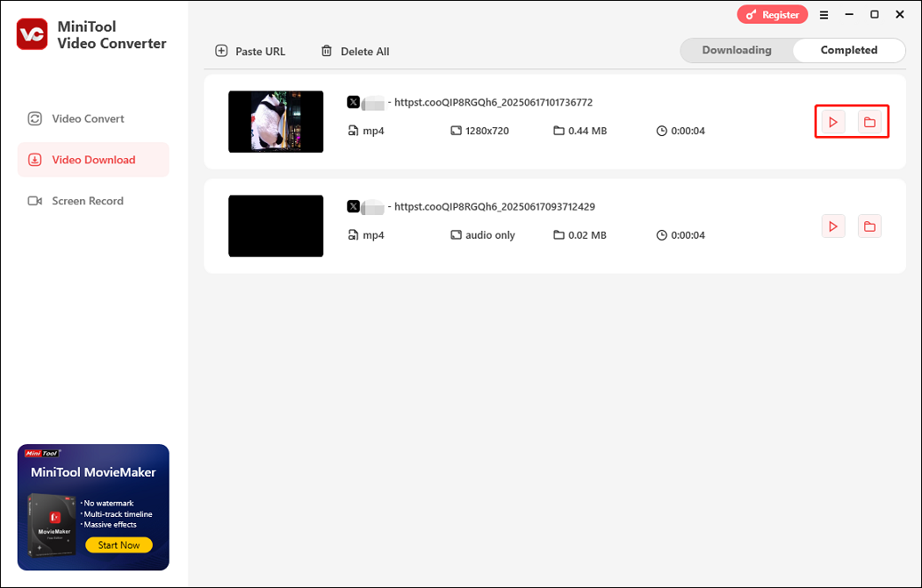Click the trash icon beside Delete All

[x=327, y=51]
